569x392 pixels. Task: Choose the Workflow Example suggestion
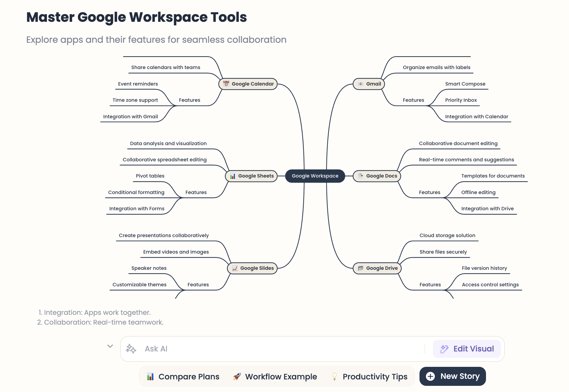pos(275,377)
